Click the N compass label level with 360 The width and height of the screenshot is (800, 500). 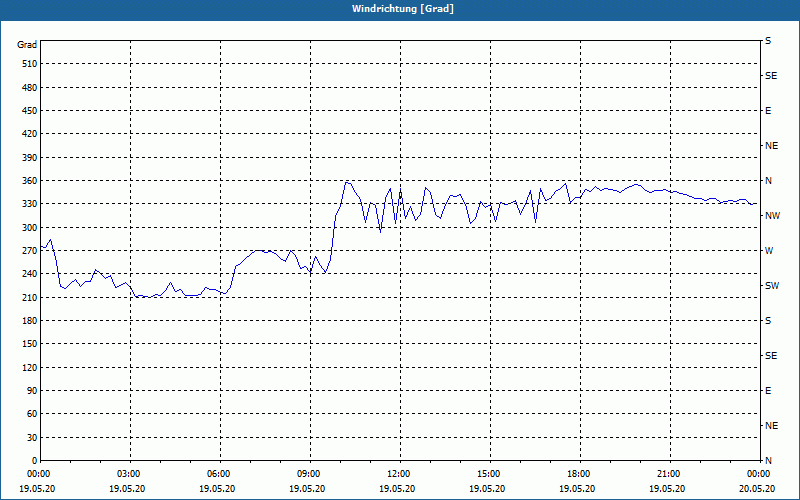click(768, 181)
